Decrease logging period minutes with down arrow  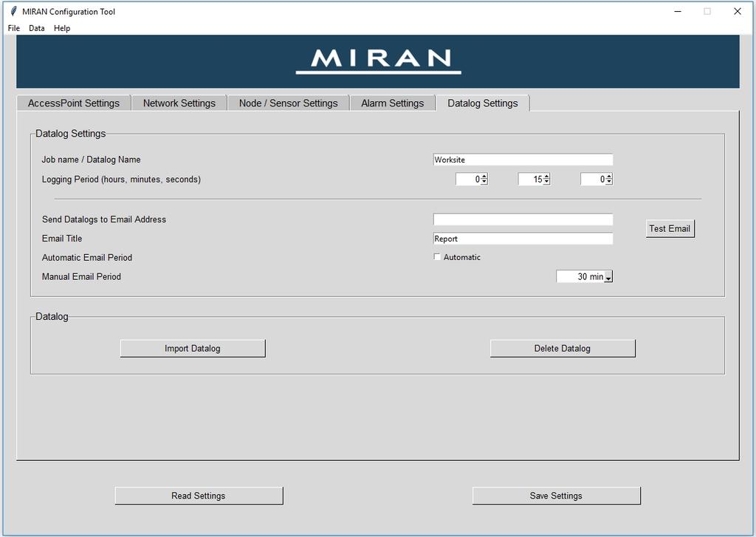546,182
